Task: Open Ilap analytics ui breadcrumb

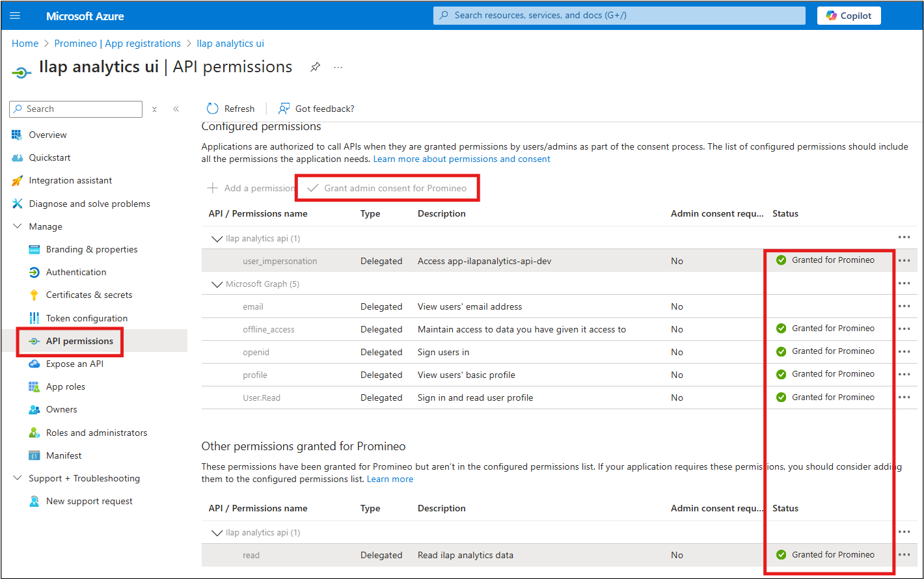Action: pos(230,44)
